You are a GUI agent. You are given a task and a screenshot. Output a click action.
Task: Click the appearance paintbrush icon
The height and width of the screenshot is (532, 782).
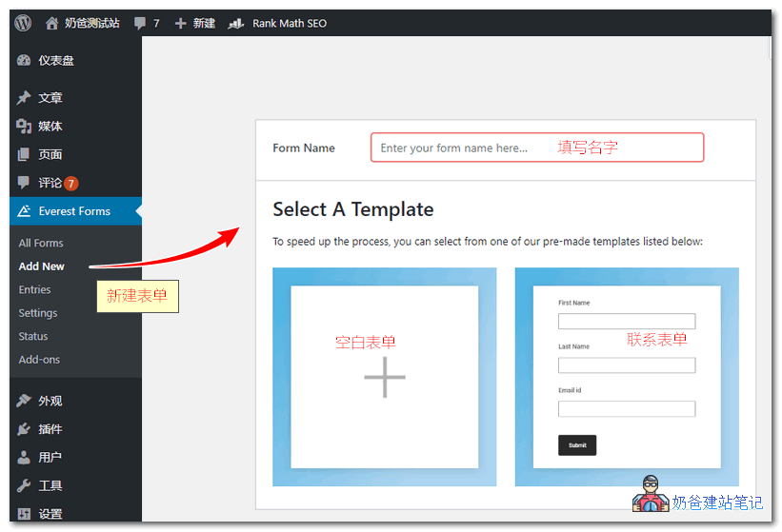click(25, 401)
